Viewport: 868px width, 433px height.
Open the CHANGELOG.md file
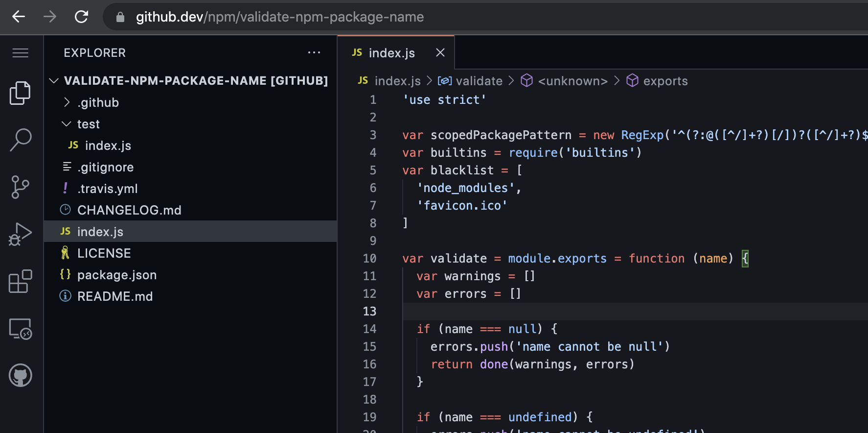tap(190, 210)
